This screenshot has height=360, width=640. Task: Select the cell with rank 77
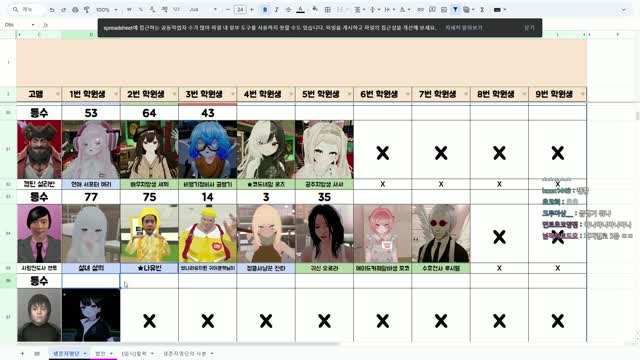[91, 197]
